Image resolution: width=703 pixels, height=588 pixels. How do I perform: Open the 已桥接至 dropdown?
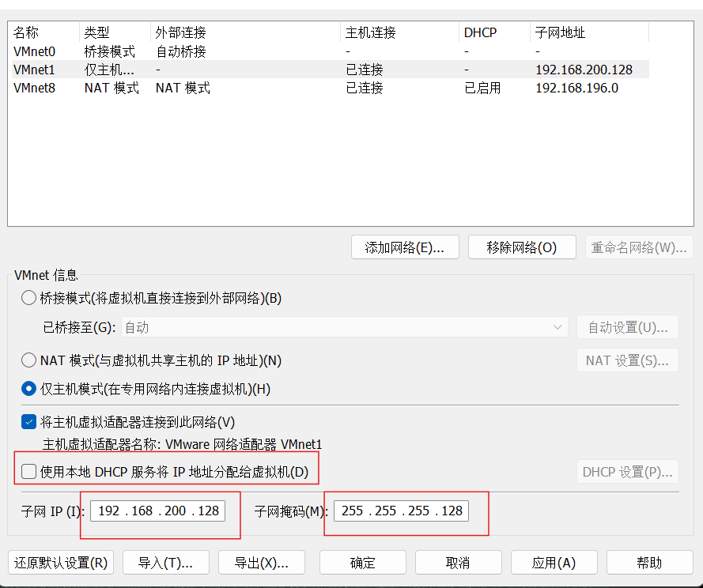coord(345,327)
